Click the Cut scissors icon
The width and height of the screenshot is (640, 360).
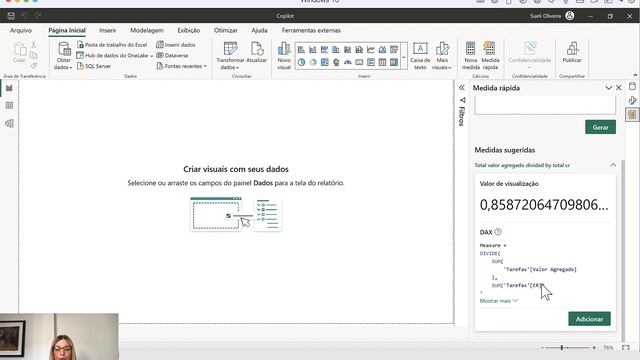pos(33,45)
